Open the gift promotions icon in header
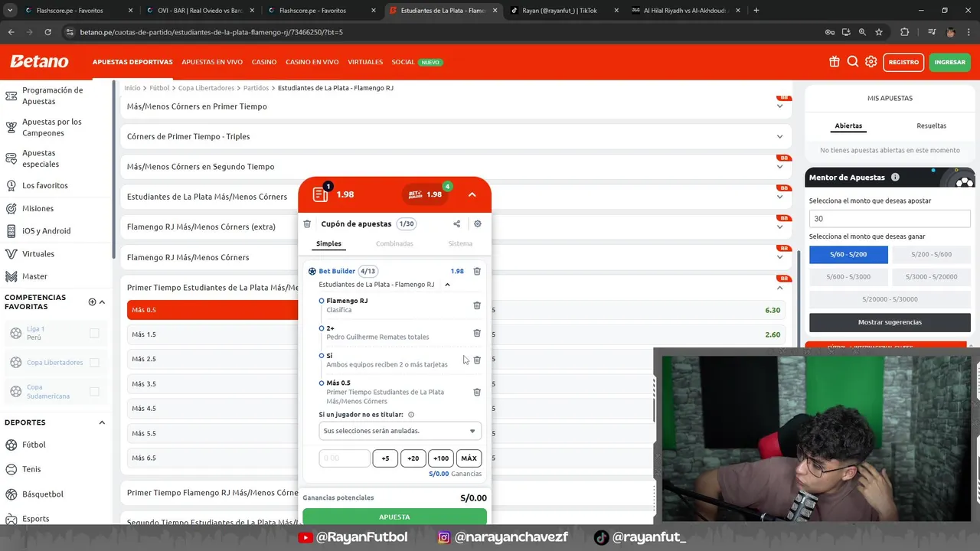Viewport: 980px width, 551px height. (835, 62)
